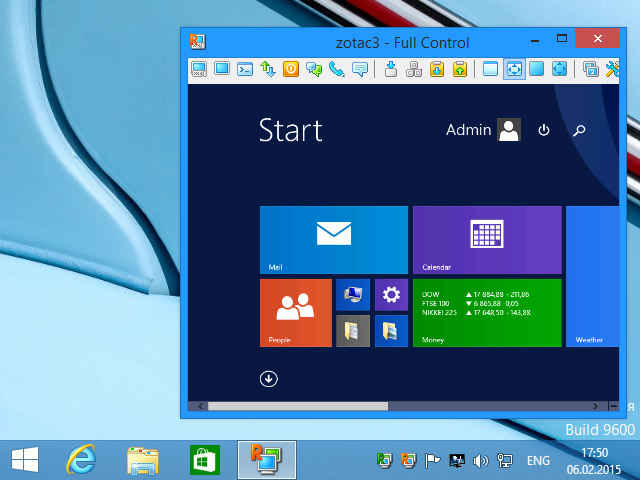Open the Telnet console toolbar icon
The height and width of the screenshot is (480, 640).
point(244,69)
